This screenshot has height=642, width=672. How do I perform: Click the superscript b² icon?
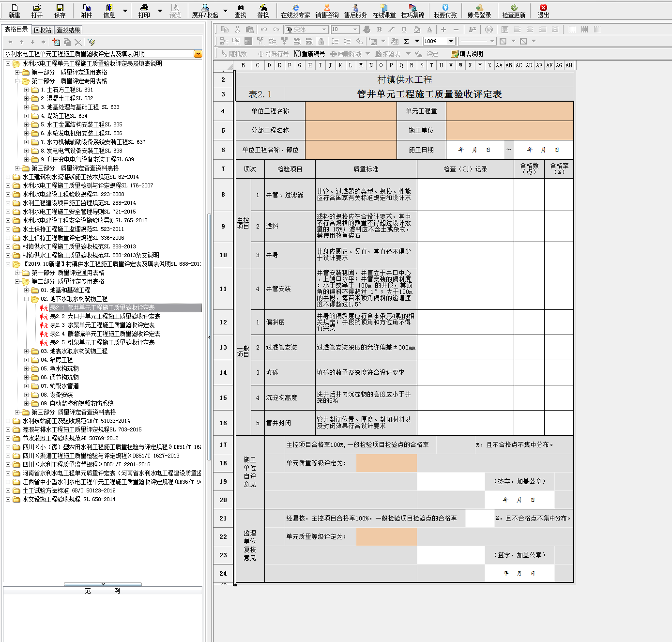(473, 30)
